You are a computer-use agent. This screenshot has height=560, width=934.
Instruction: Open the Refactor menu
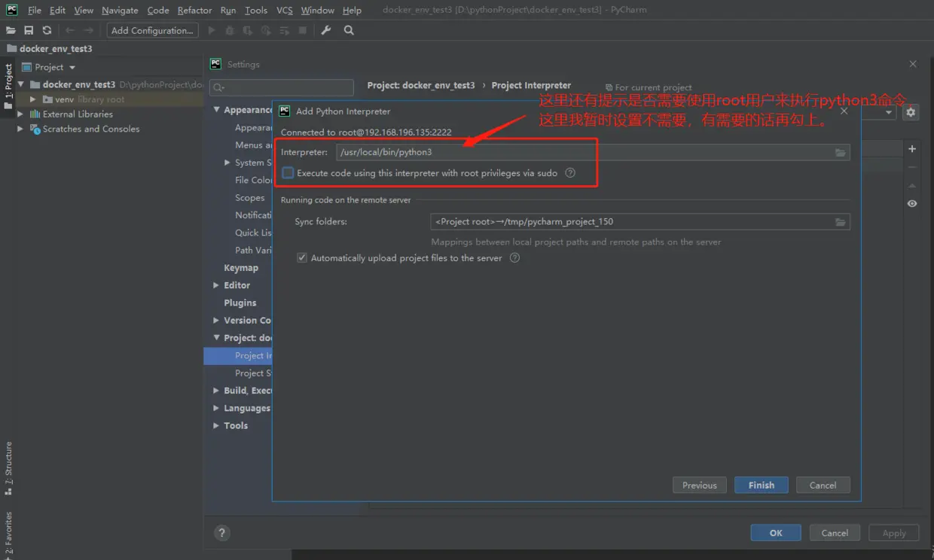tap(194, 11)
